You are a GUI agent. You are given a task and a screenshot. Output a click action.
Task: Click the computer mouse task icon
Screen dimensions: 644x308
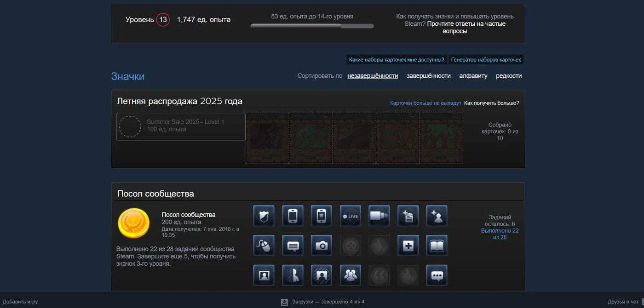click(x=264, y=245)
